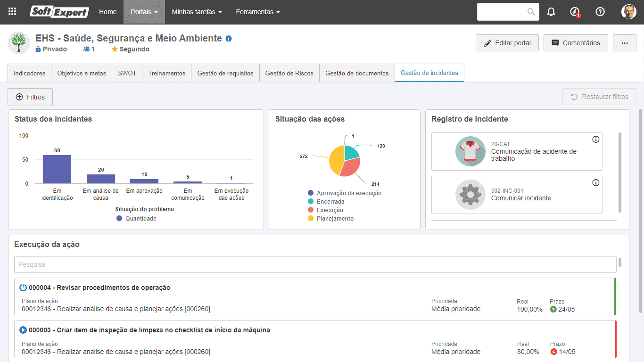
Task: Click the info icon beside portal title
Action: click(229, 39)
